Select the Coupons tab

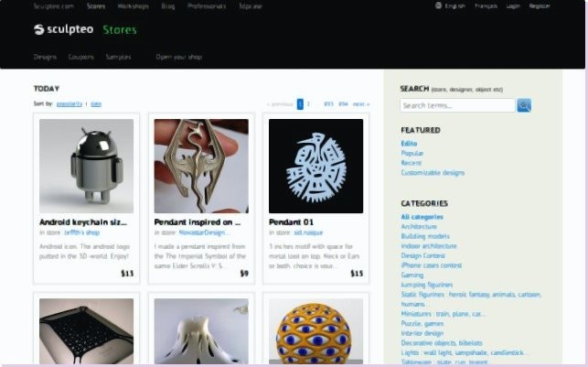[x=81, y=57]
